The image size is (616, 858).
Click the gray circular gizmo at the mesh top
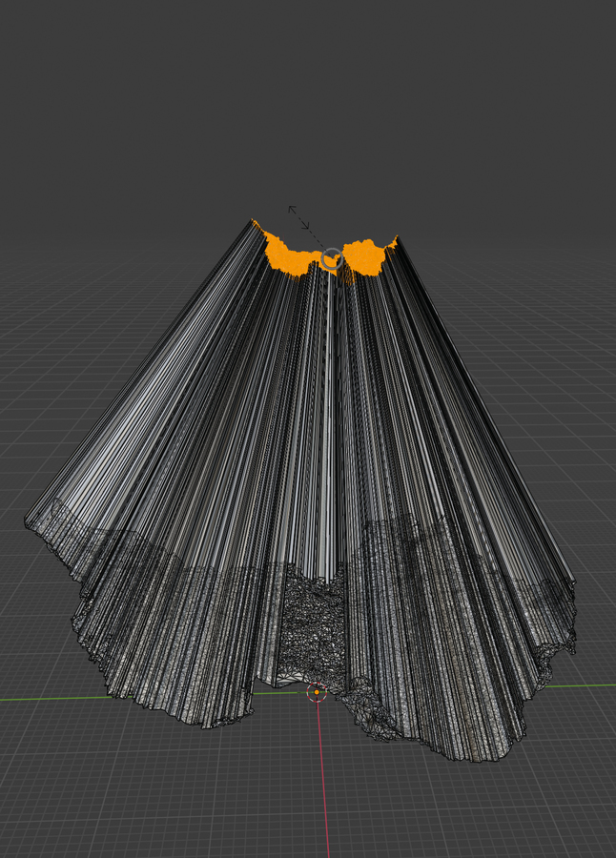coord(331,259)
